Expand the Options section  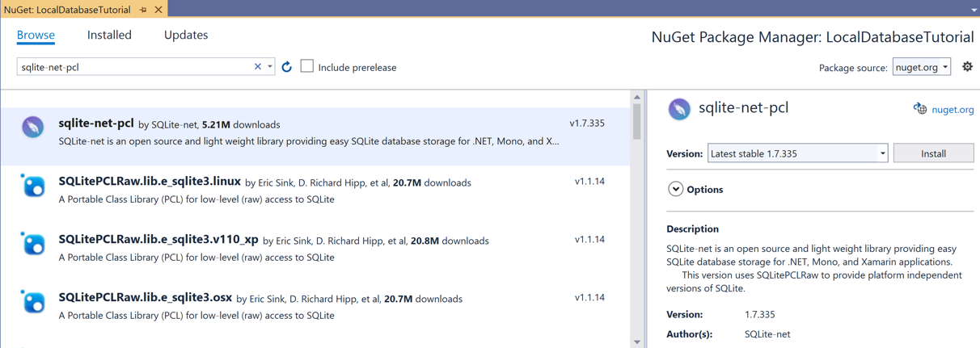[x=676, y=189]
